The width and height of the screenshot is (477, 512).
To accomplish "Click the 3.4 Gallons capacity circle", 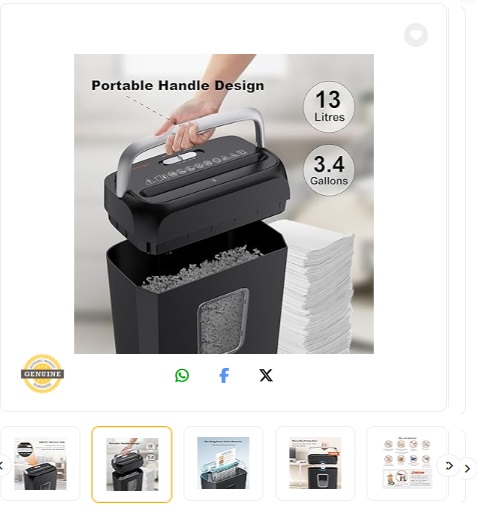I will [x=329, y=170].
